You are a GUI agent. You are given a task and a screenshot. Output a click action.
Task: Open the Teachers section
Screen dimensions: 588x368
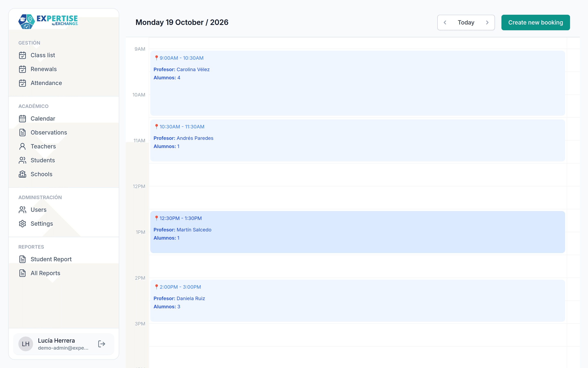[x=43, y=146]
